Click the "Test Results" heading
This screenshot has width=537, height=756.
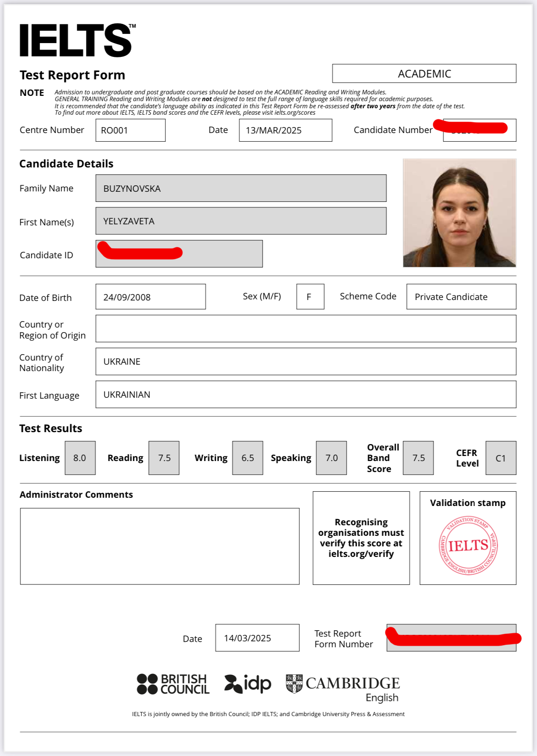click(x=50, y=428)
